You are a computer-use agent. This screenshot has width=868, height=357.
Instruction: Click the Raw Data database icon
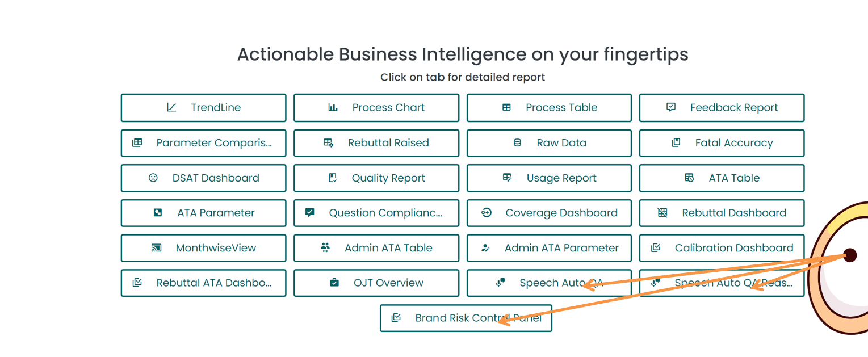point(517,142)
